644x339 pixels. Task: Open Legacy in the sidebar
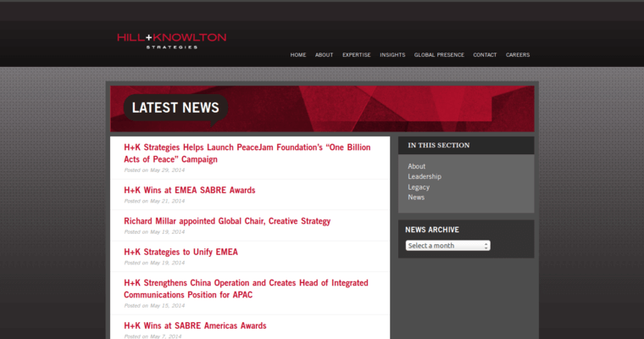coord(419,187)
